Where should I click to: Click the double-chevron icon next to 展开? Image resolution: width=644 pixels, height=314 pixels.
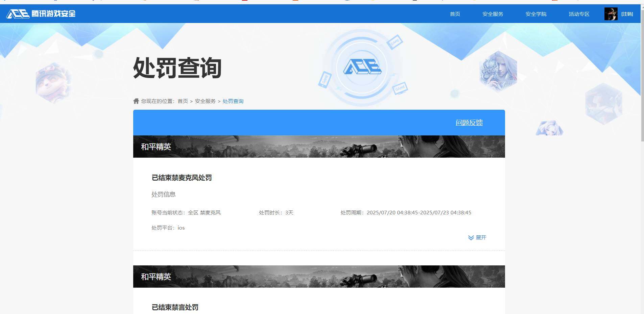(x=471, y=238)
